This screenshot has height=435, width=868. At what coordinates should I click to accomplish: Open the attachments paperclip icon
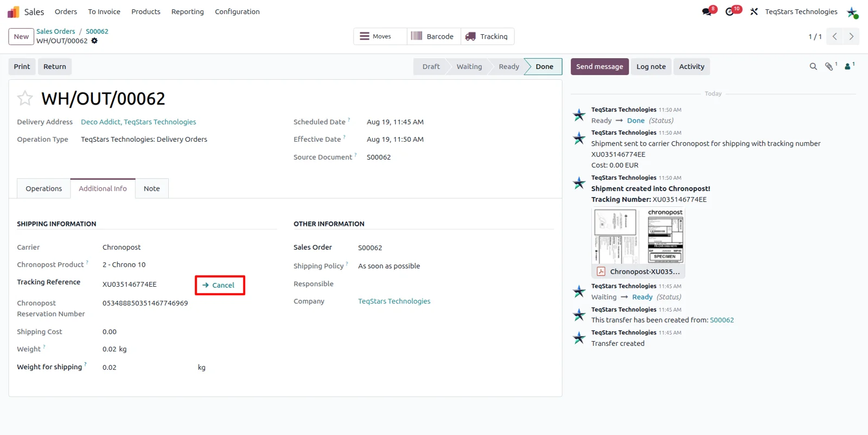point(829,67)
